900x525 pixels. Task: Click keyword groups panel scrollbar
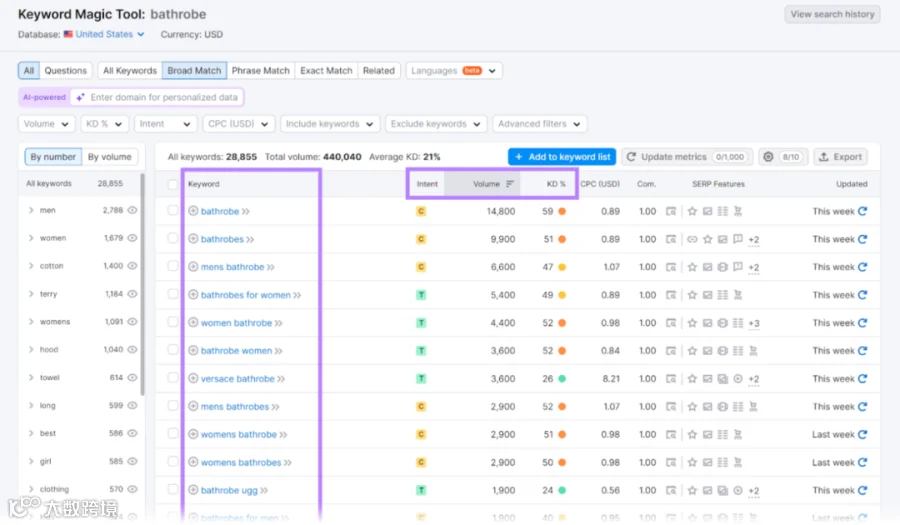(x=142, y=285)
